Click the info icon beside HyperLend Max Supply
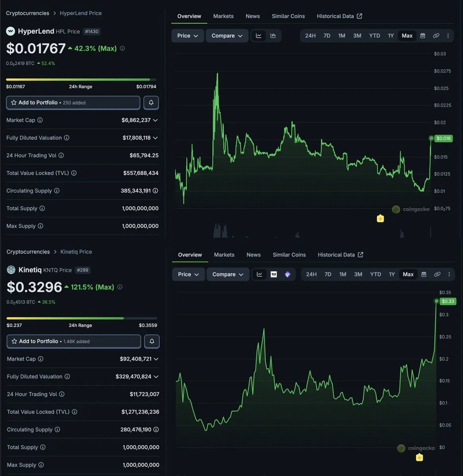 (41, 226)
